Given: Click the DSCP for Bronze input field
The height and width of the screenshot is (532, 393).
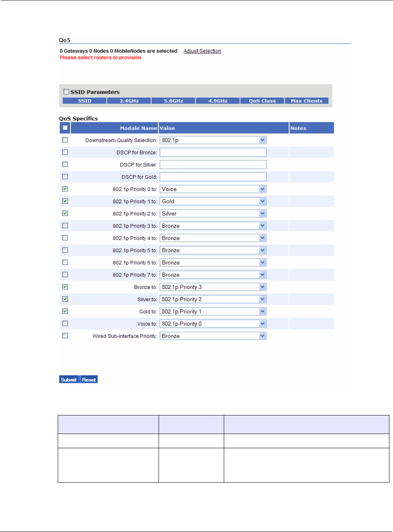Looking at the screenshot, I should pyautogui.click(x=213, y=153).
